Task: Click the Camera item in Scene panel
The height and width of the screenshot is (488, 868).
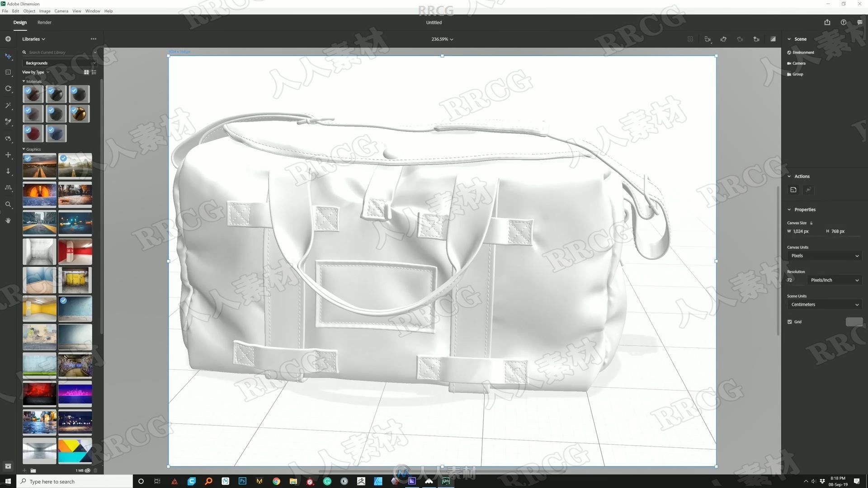Action: pos(799,63)
